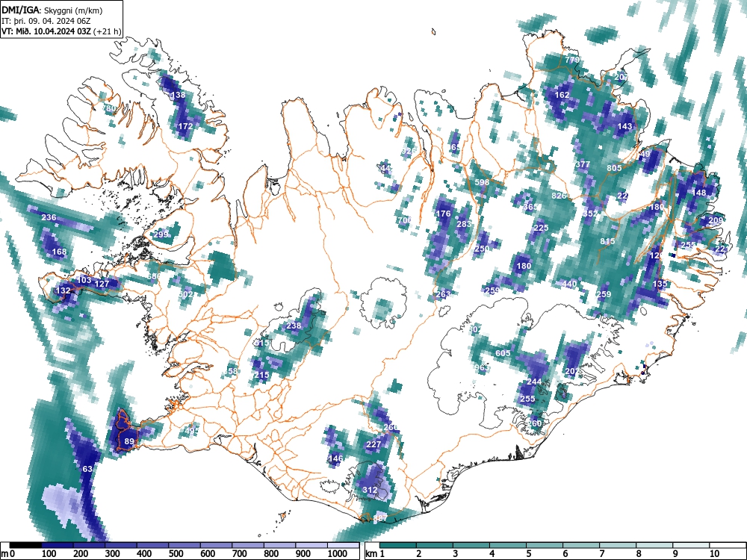
Task: Click the visibility value 172 on the map
Action: click(x=185, y=126)
